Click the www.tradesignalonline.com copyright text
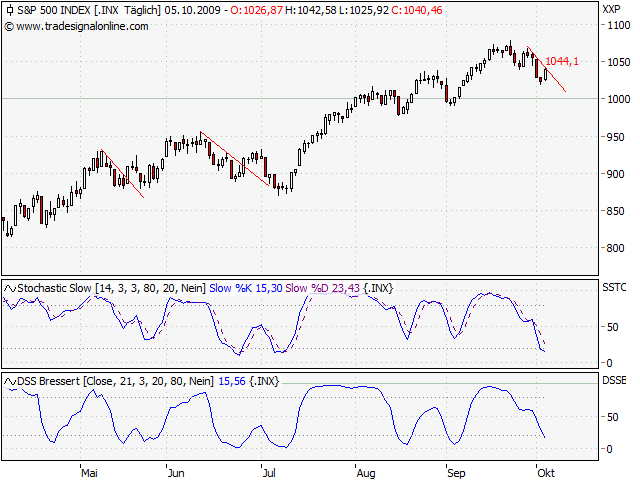This screenshot has width=640, height=480. point(76,27)
